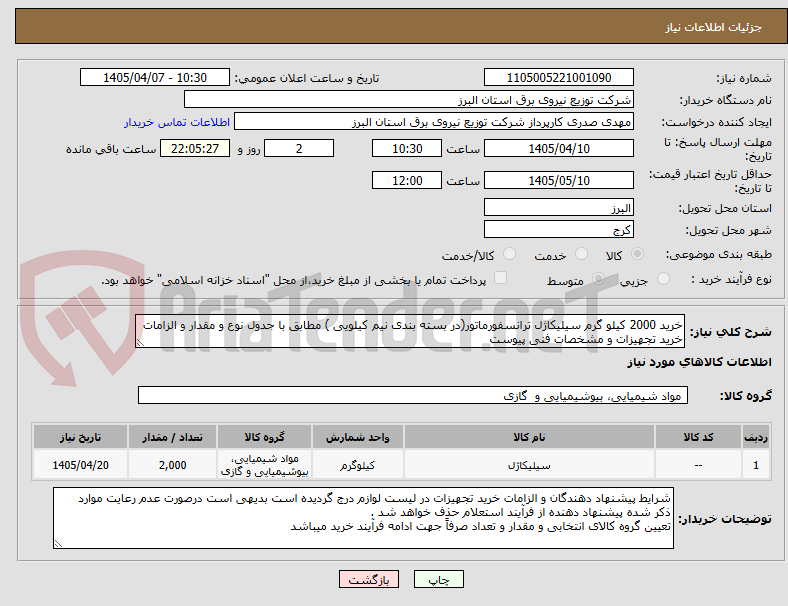
Task: Click the گروه کالا column header
Action: tap(264, 437)
